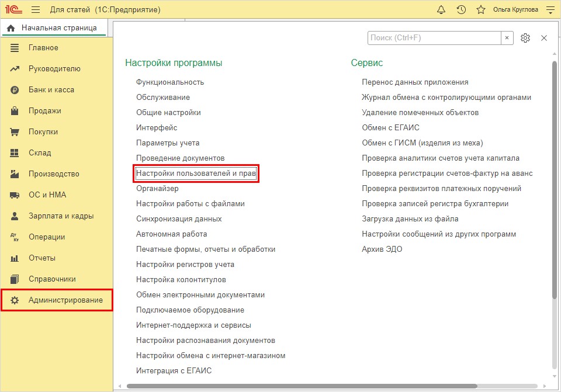Open Покупки section
Screen dimensions: 561x392
coord(43,131)
